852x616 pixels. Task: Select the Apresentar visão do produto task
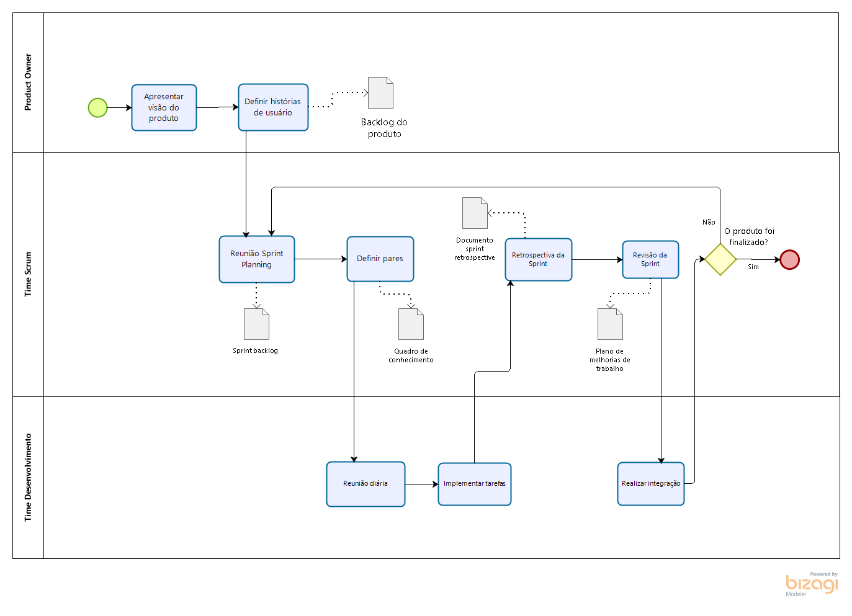point(164,107)
